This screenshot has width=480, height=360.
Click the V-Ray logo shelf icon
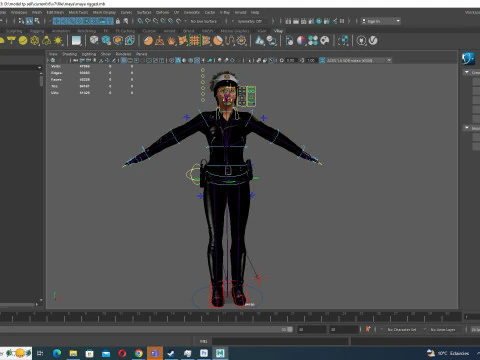point(373,41)
